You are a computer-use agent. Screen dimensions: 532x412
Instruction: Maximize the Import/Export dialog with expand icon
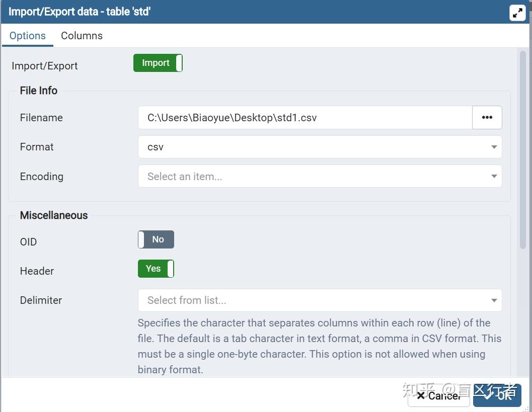[518, 13]
